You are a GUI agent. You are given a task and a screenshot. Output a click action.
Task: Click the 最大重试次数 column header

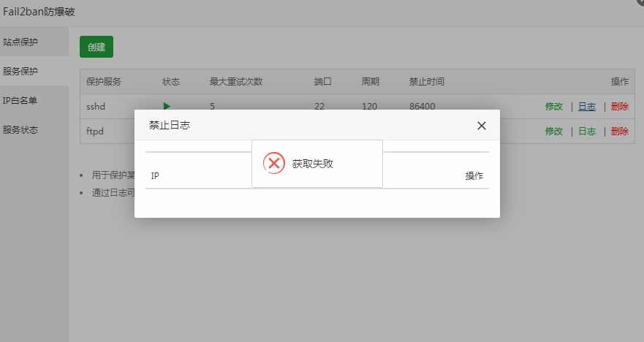click(x=236, y=82)
